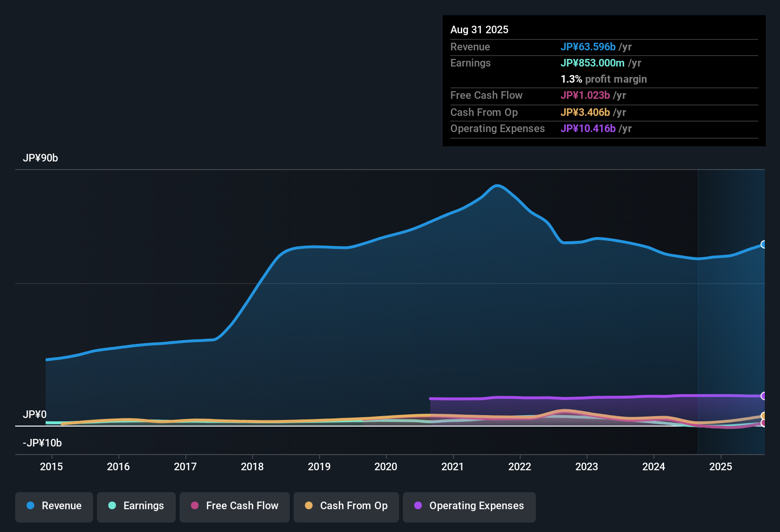Click the revenue peak near 2022
The image size is (780, 532).
[x=498, y=186]
